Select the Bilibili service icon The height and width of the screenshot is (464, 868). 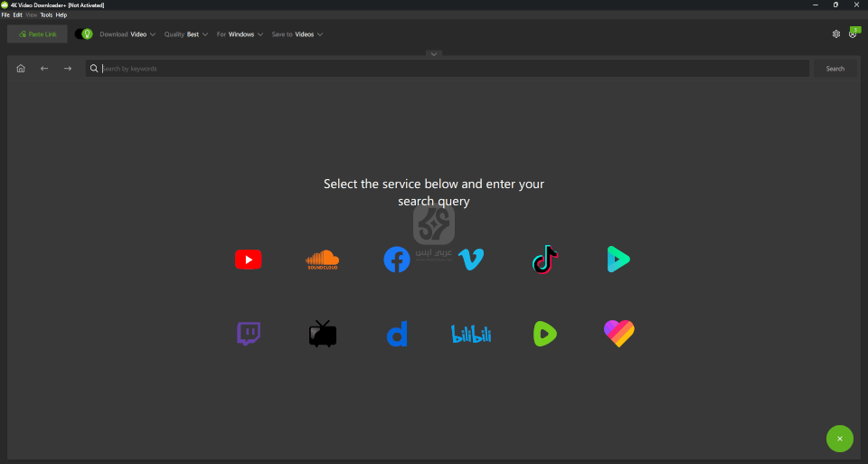(x=471, y=334)
